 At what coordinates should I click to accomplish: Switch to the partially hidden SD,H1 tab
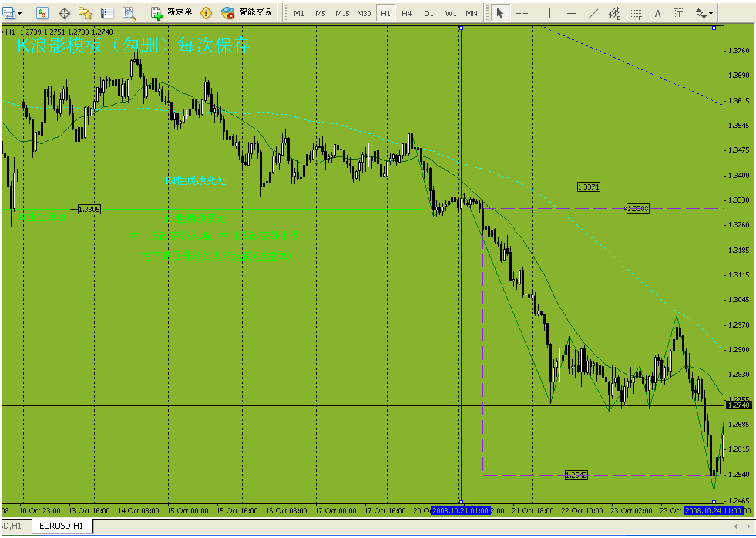coord(12,526)
